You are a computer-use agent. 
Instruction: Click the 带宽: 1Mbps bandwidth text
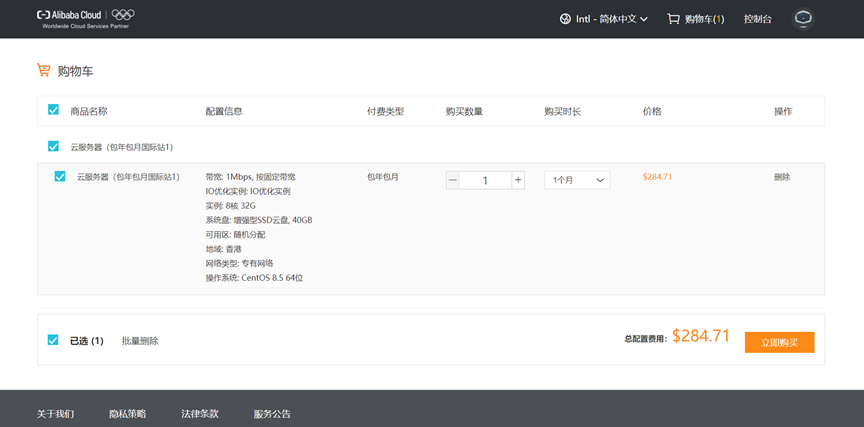tap(251, 177)
